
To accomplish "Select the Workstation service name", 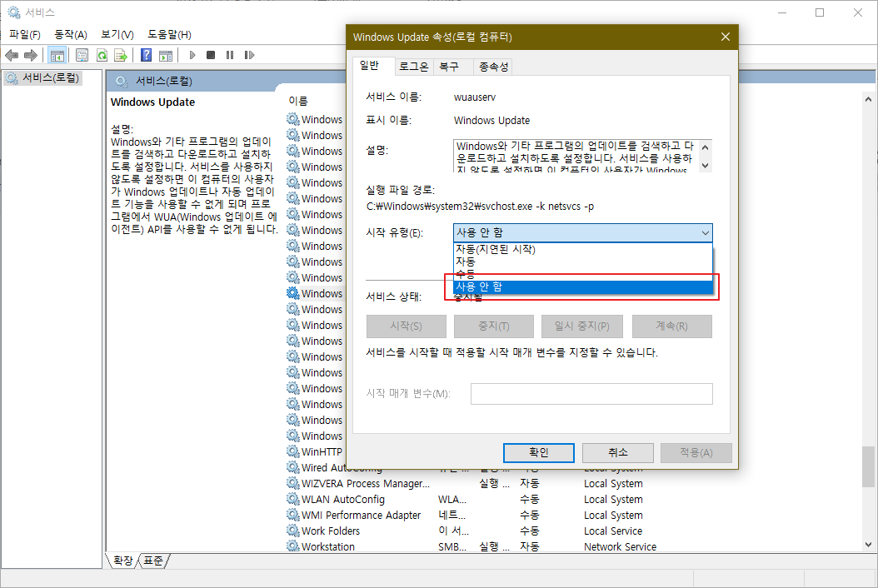I will coord(328,546).
